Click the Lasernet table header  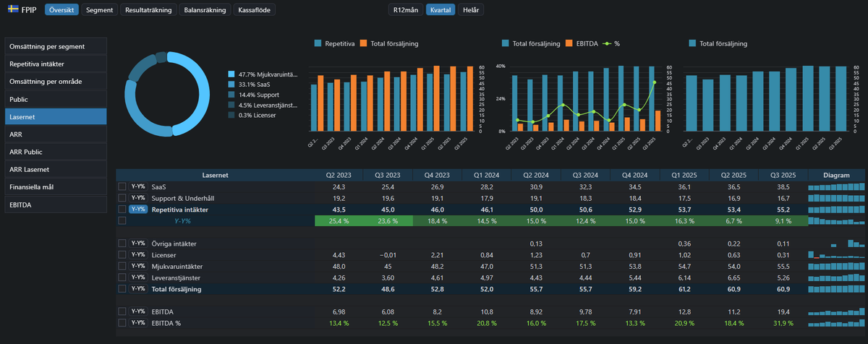(x=216, y=175)
